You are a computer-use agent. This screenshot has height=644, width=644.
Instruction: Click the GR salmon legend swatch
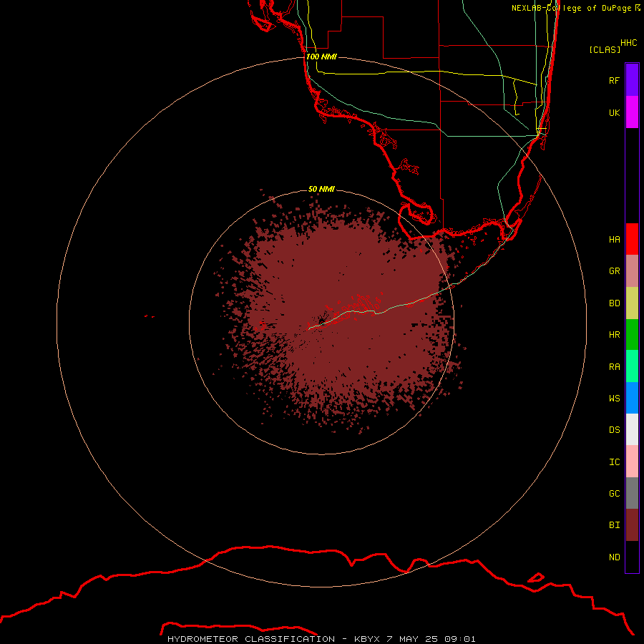click(632, 271)
